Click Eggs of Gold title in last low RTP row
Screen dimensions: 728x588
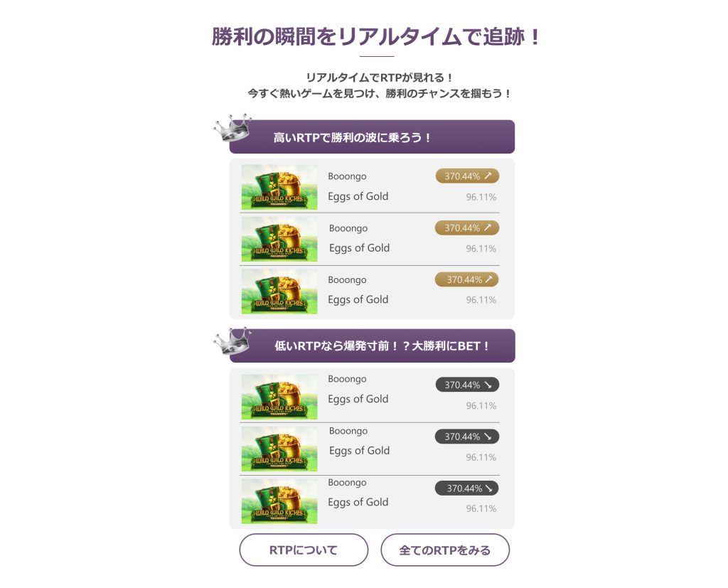(x=358, y=502)
